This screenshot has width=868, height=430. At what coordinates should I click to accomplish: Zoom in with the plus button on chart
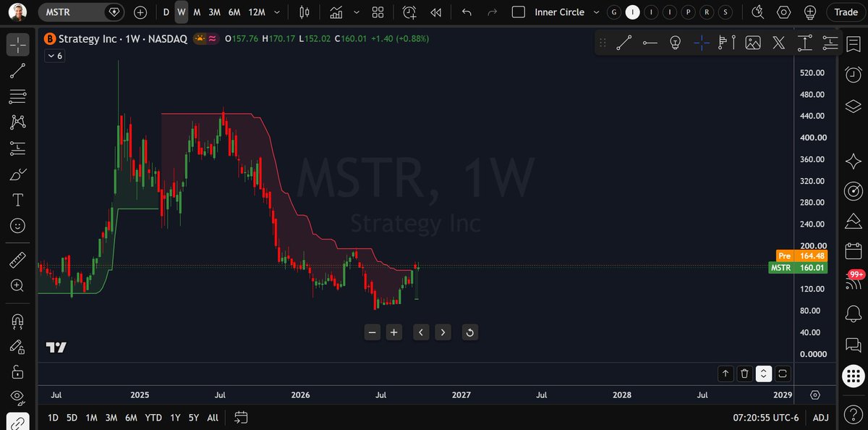[393, 332]
